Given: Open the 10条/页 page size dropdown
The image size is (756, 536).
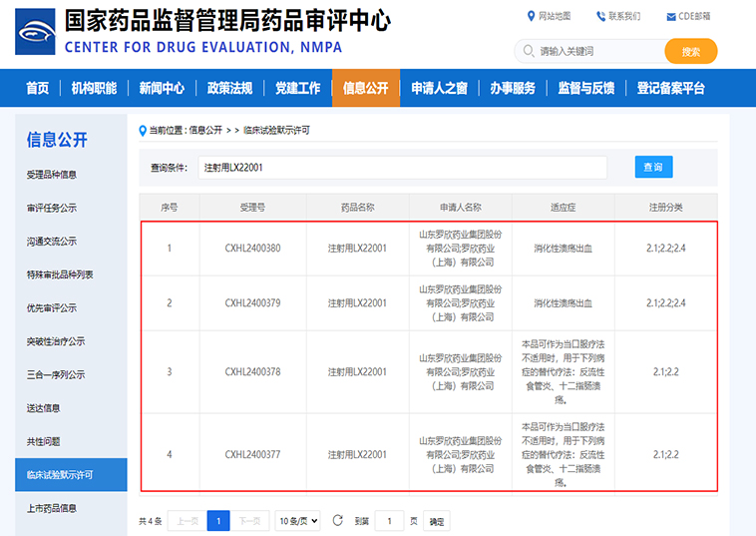Looking at the screenshot, I should click(x=298, y=520).
